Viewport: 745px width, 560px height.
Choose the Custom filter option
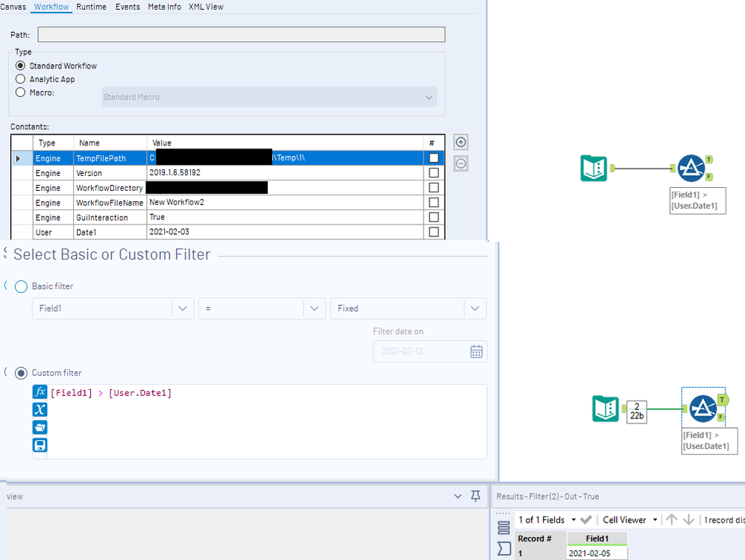tap(21, 373)
